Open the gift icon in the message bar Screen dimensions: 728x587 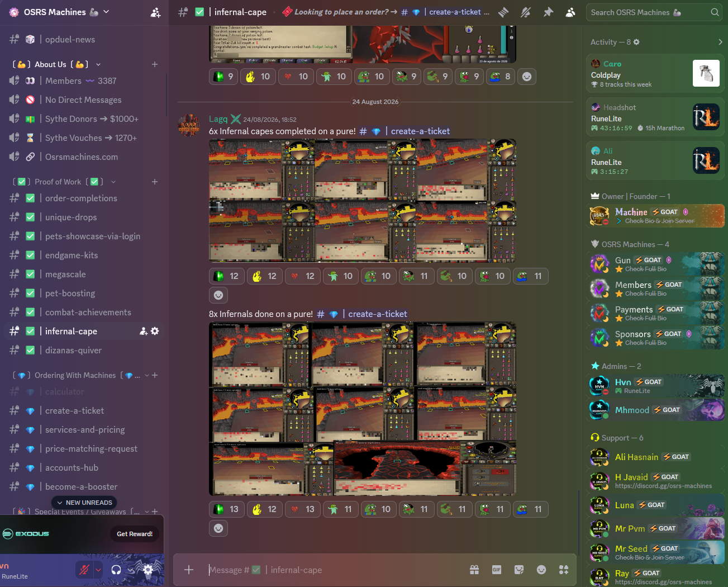click(x=474, y=570)
